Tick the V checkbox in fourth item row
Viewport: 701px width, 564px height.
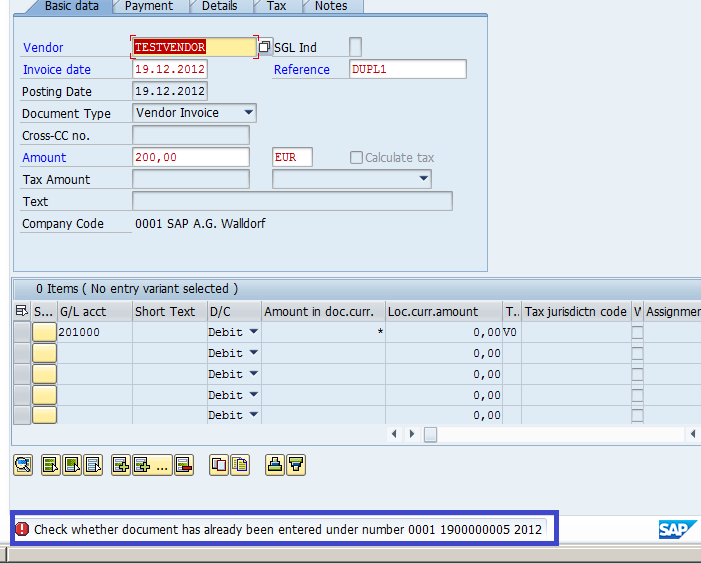coord(638,396)
